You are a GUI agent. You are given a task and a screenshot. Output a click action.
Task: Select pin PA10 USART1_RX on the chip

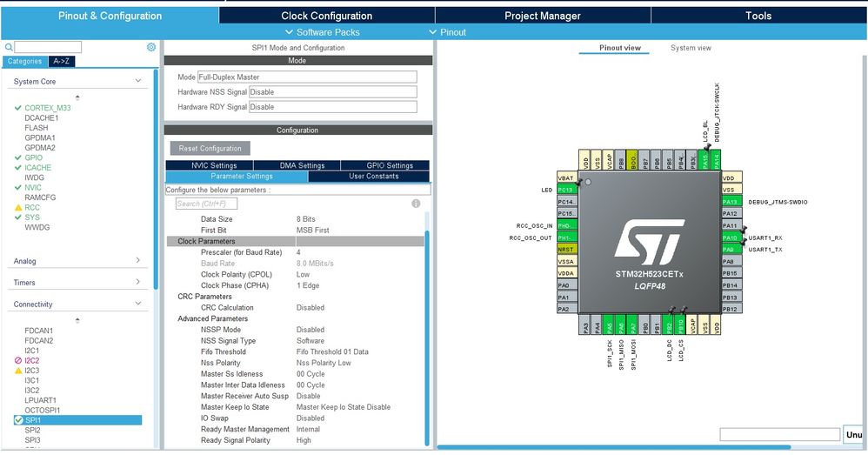coord(731,238)
